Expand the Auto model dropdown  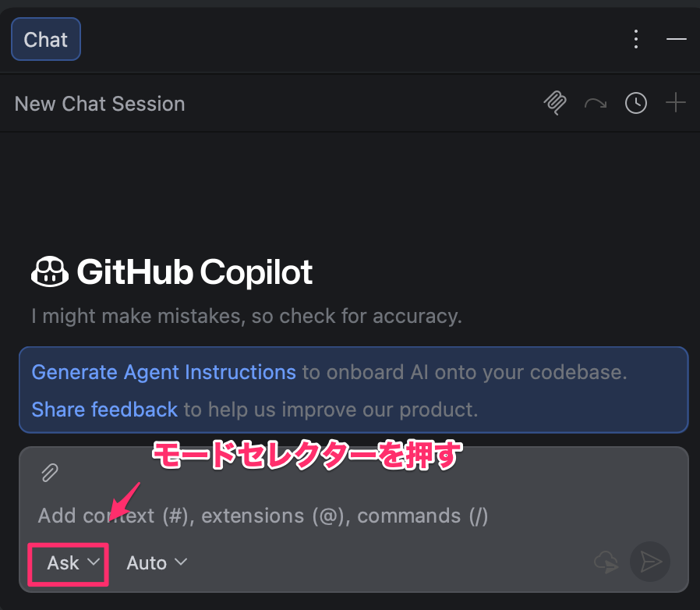click(x=157, y=563)
